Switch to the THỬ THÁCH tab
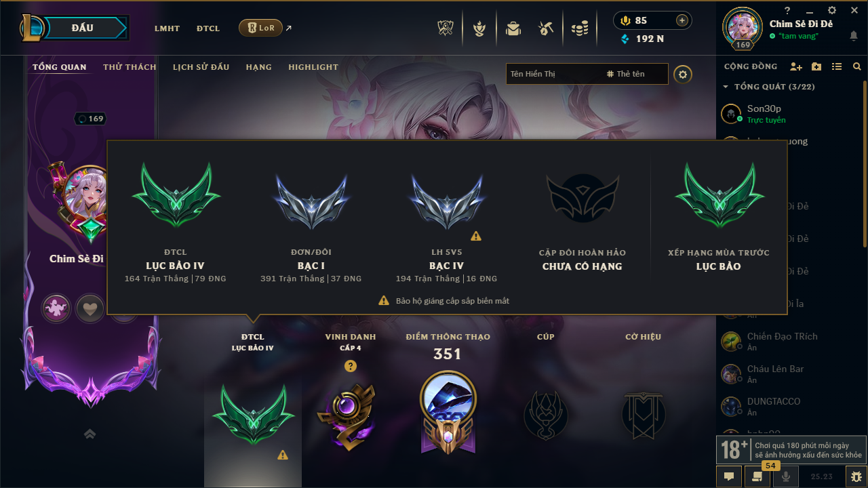The height and width of the screenshot is (488, 868). pyautogui.click(x=130, y=67)
